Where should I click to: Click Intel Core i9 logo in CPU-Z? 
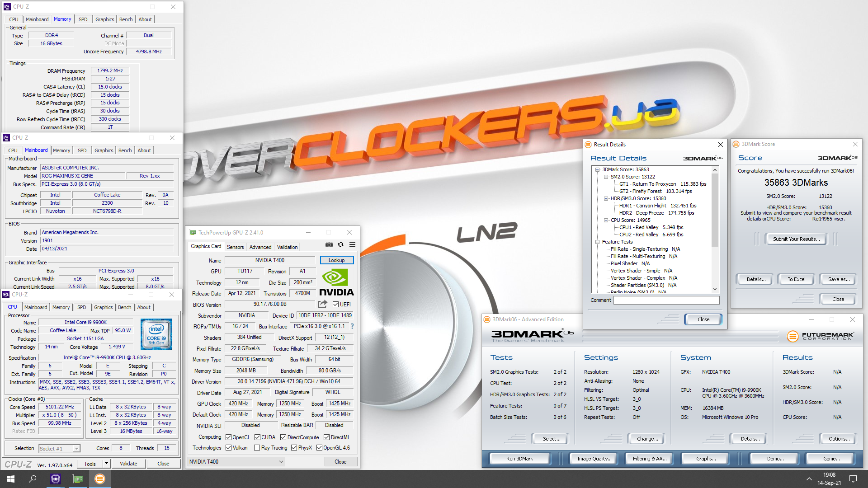click(x=156, y=334)
